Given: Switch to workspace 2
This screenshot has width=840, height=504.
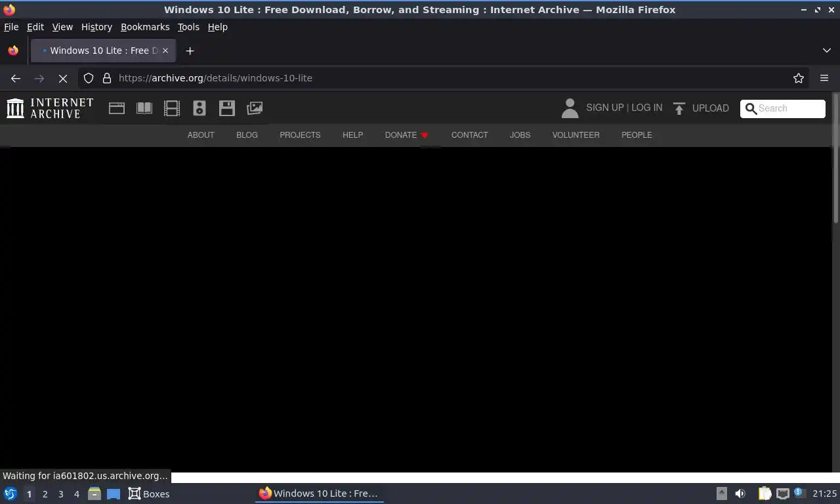Looking at the screenshot, I should [x=45, y=494].
